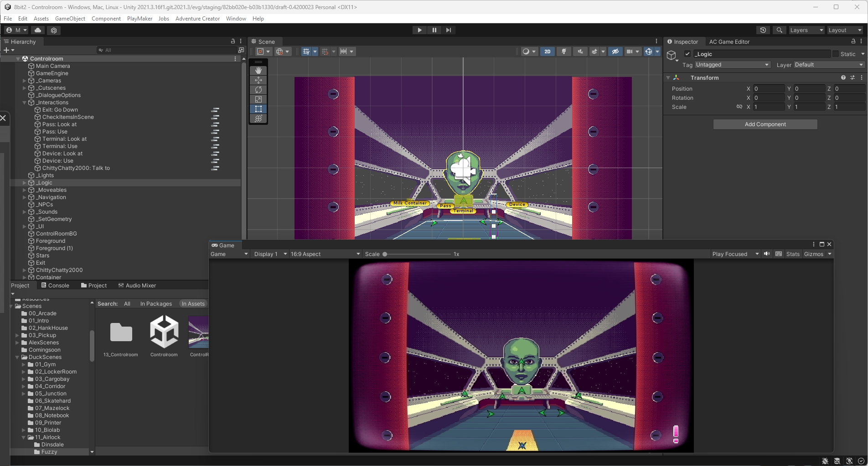Mute audio in Game view
Image resolution: width=868 pixels, height=466 pixels.
(x=767, y=254)
